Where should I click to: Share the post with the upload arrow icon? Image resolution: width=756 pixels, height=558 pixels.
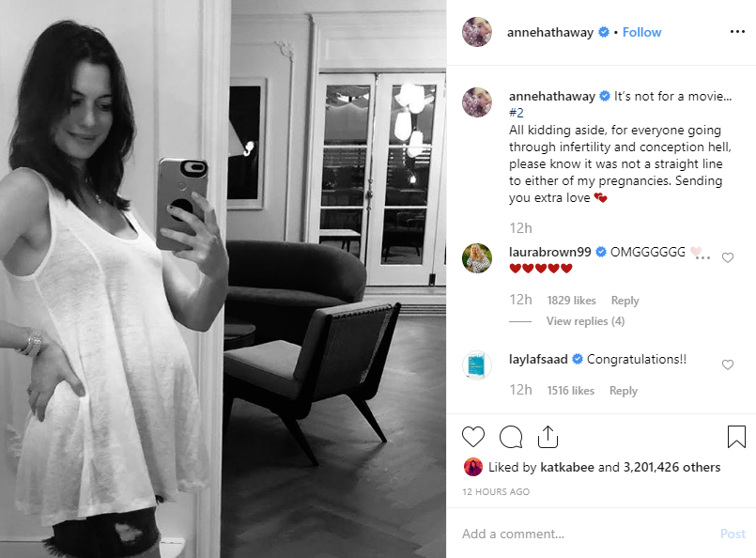(x=548, y=437)
